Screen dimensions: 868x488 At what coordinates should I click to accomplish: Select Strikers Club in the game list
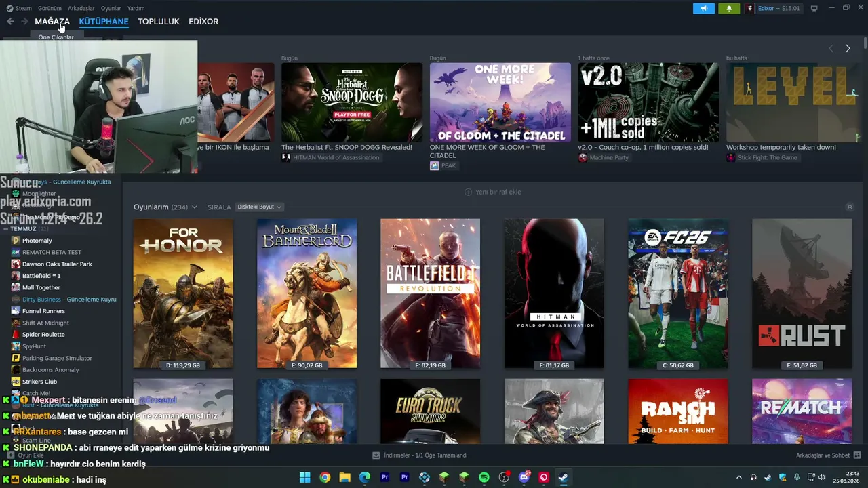39,382
